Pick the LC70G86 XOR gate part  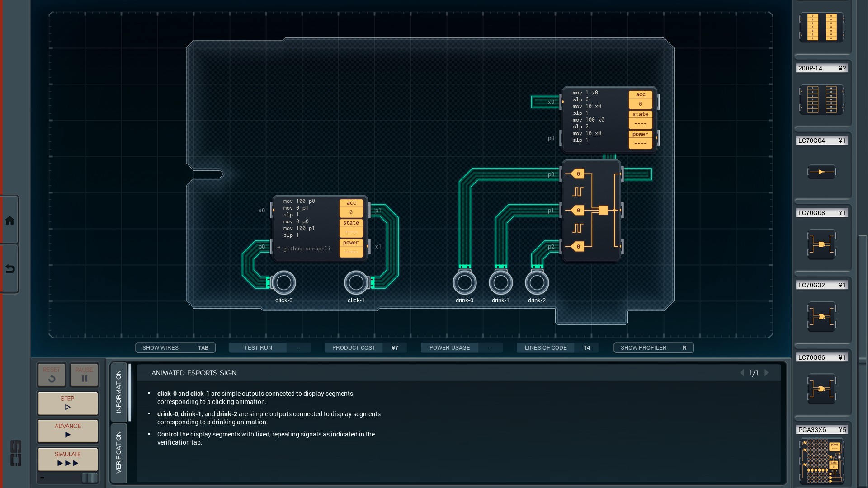pos(821,389)
